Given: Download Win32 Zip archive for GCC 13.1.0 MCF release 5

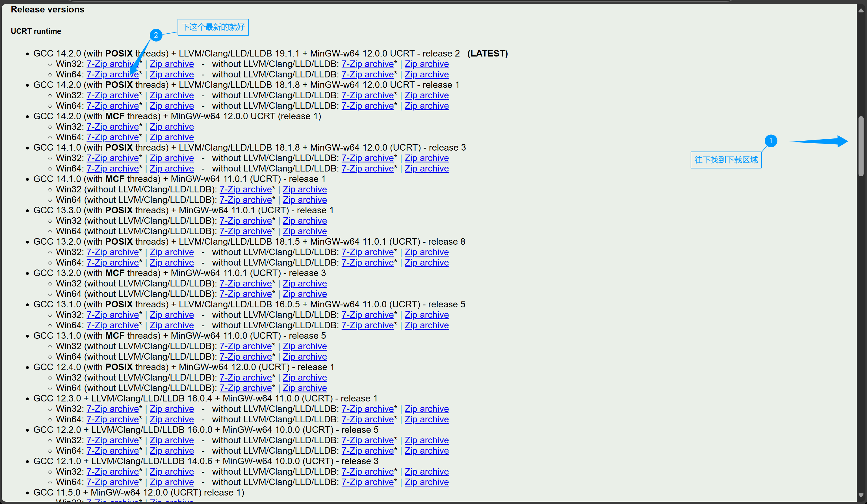Looking at the screenshot, I should pos(305,346).
